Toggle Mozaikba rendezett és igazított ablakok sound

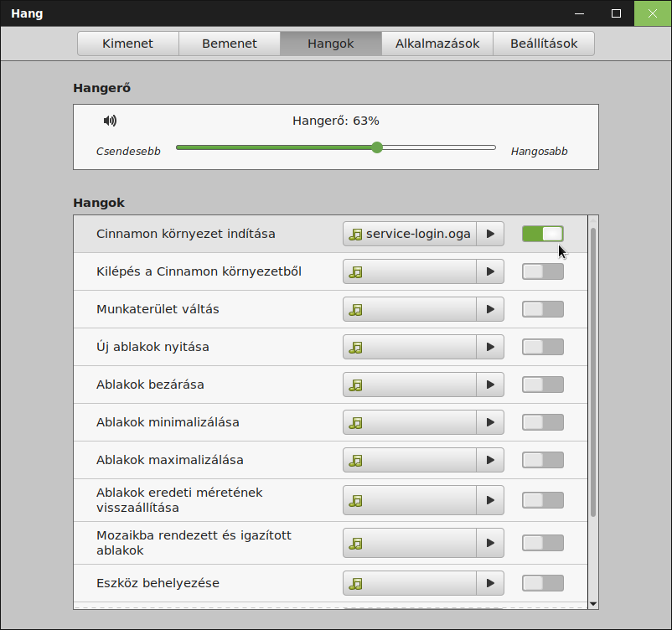(x=543, y=543)
